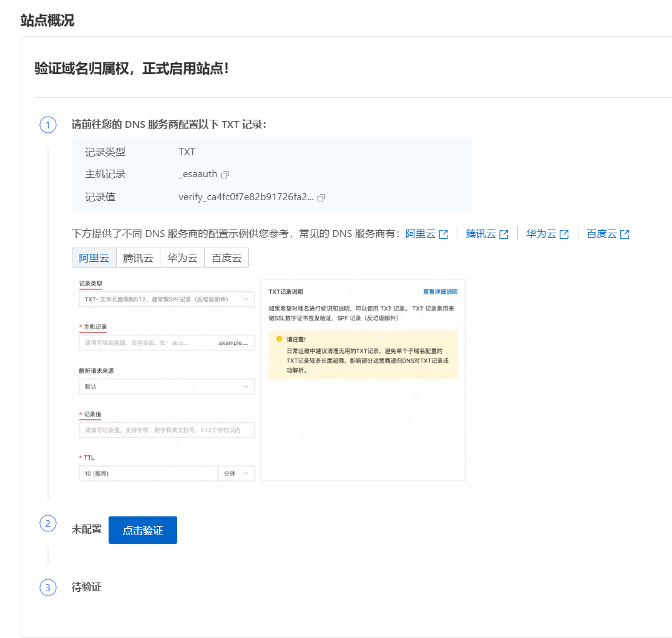The height and width of the screenshot is (638, 672).
Task: Copy the _esaauth host record value
Action: 225,175
